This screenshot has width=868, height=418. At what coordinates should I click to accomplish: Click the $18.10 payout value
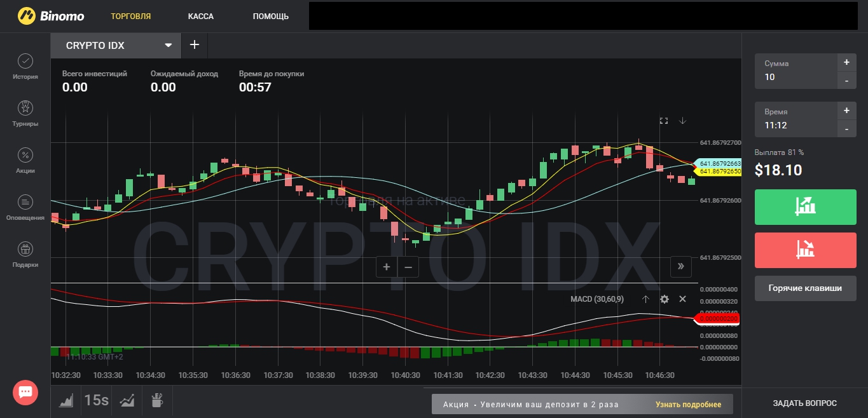point(778,170)
